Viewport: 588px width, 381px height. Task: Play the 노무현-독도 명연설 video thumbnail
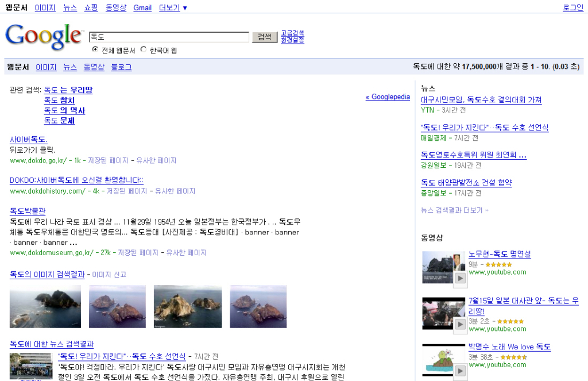tap(443, 268)
